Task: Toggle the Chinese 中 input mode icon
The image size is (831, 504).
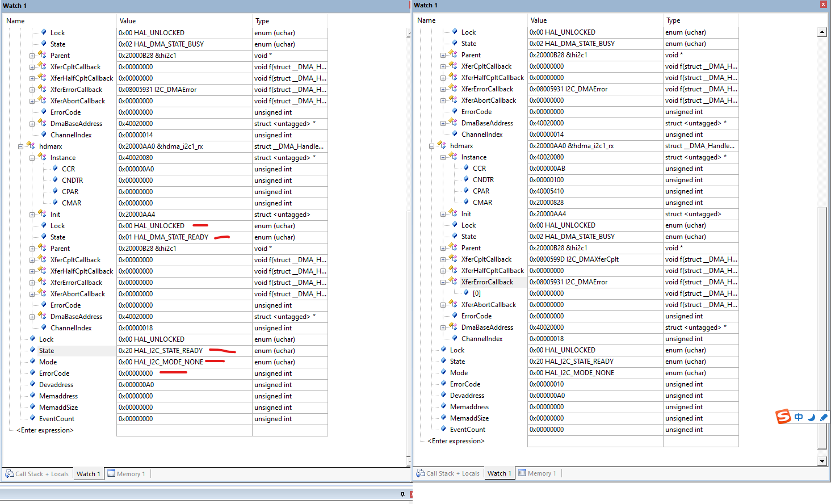Action: pyautogui.click(x=799, y=417)
